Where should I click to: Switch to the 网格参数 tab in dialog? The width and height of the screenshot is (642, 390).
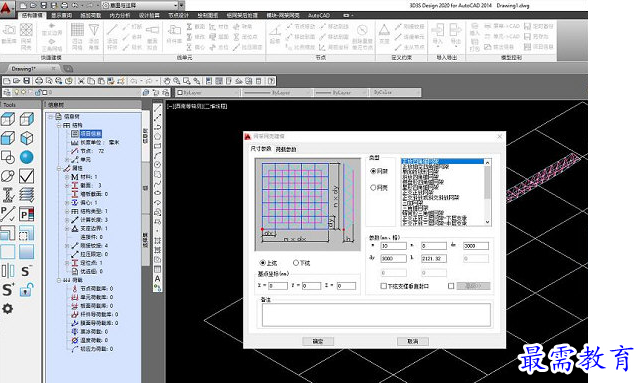point(286,149)
